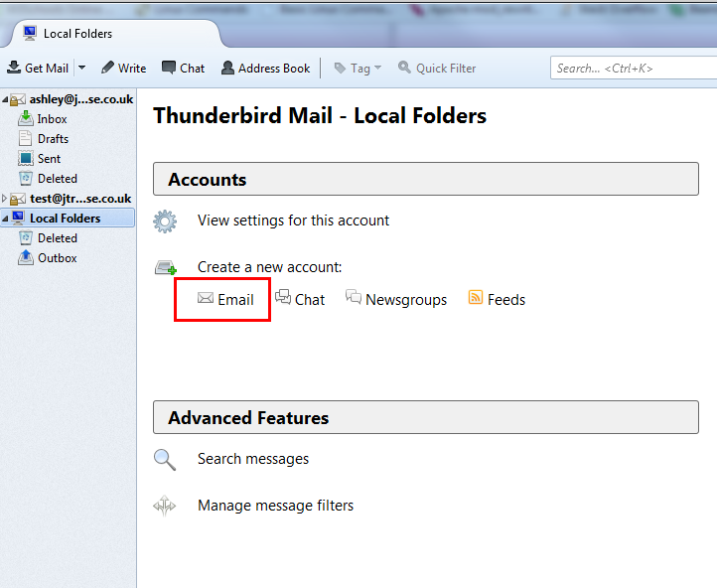Collapse the ashley@j...se.co.uk account tree
The height and width of the screenshot is (588, 717).
click(5, 99)
